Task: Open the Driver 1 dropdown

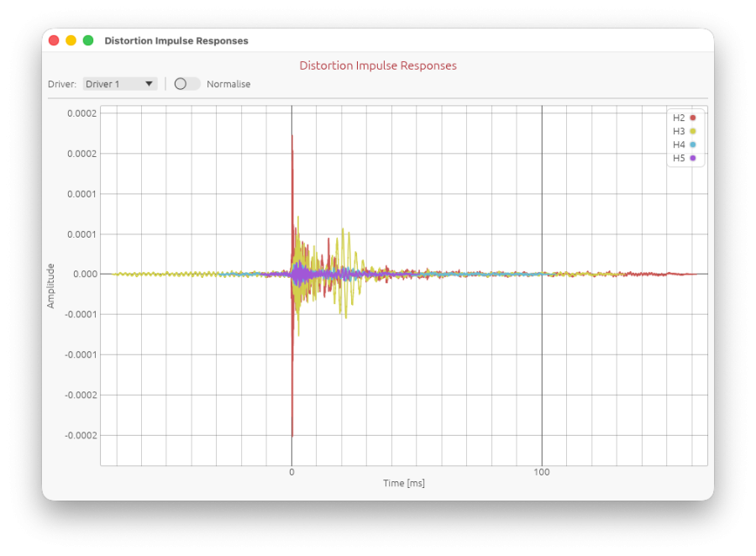Action: [120, 84]
